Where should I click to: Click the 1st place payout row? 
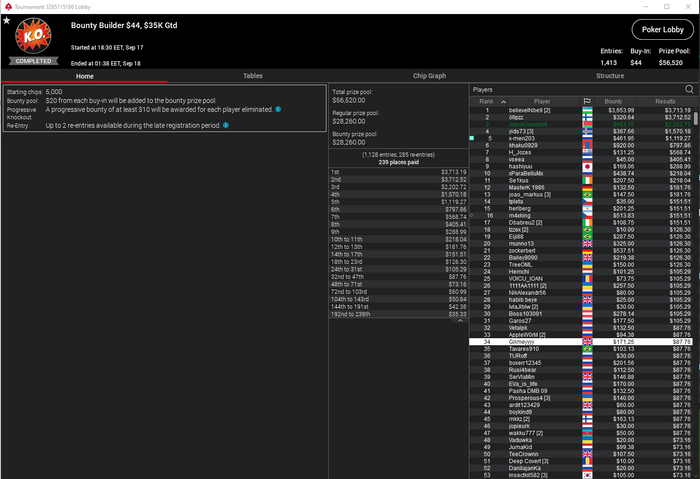click(398, 172)
